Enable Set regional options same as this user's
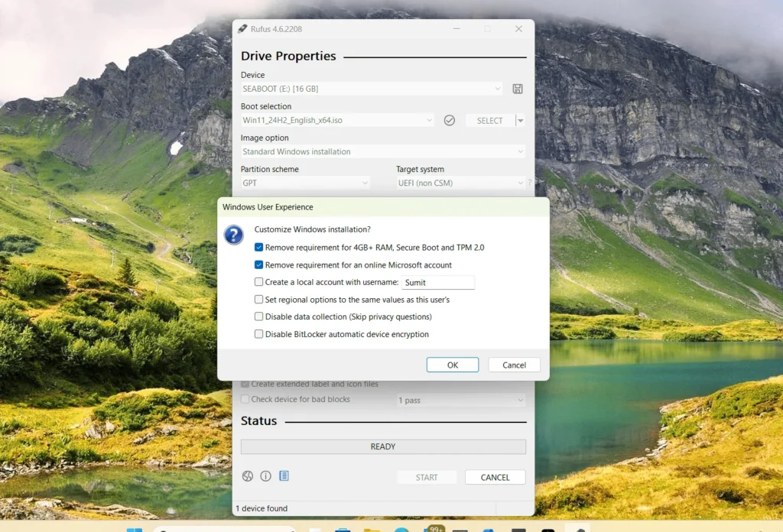The width and height of the screenshot is (783, 532). tap(258, 300)
